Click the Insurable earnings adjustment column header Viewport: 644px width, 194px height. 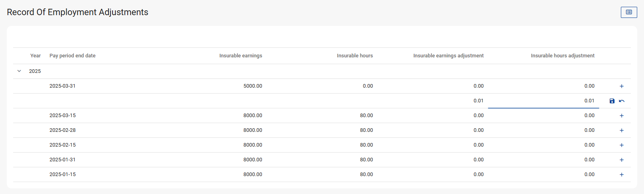pos(448,56)
